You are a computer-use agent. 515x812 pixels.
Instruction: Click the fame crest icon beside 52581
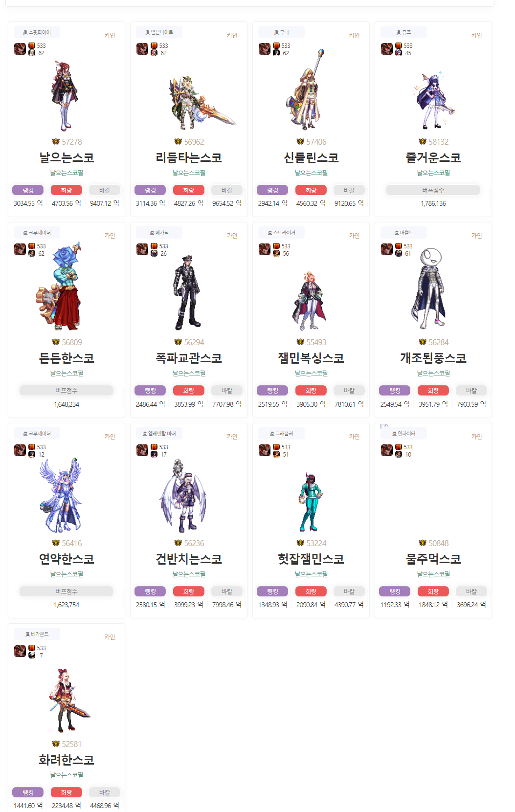[56, 744]
